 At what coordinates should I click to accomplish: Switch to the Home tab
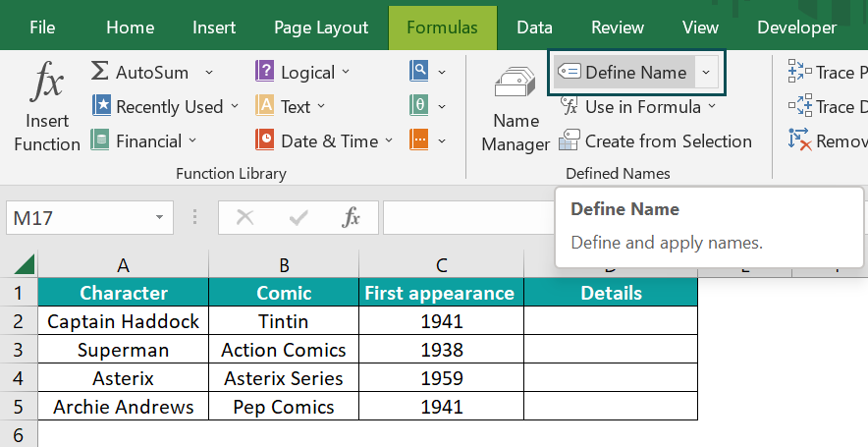(x=130, y=28)
